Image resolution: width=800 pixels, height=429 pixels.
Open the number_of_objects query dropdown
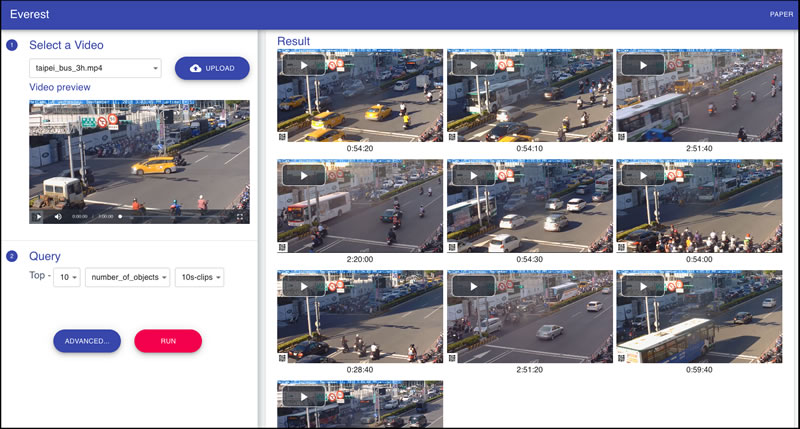(x=127, y=277)
